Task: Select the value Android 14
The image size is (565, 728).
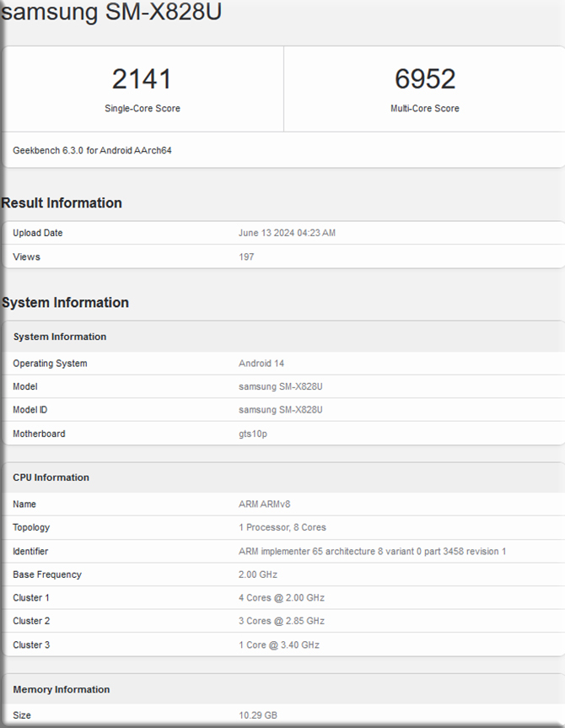Action: (261, 364)
